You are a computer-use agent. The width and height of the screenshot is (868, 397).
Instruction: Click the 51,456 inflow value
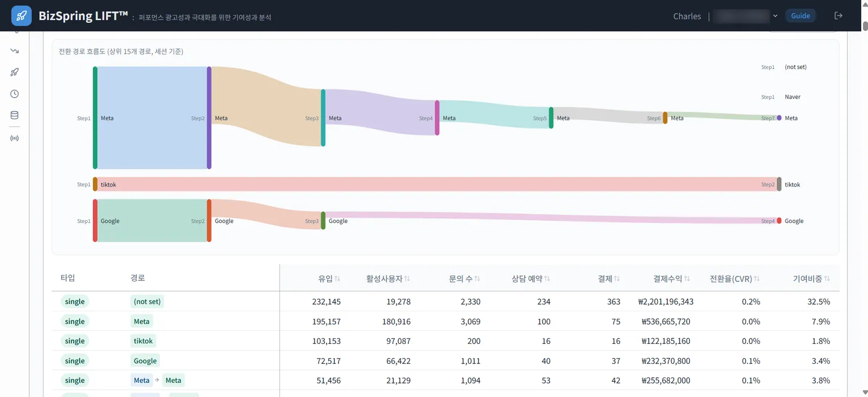coord(328,381)
